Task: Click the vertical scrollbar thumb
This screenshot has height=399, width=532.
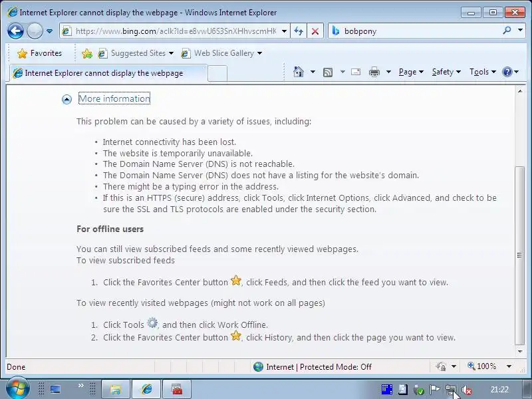Action: 520,255
